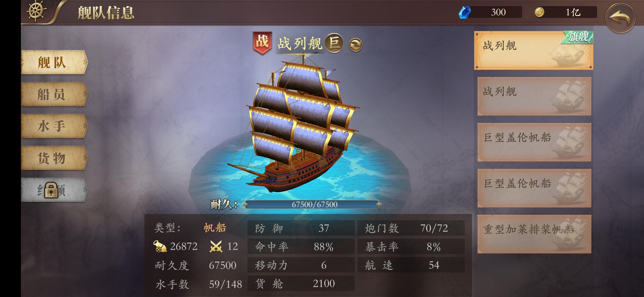This screenshot has width=644, height=297.
Task: Click the crossed swords melee icon
Action: [x=216, y=246]
